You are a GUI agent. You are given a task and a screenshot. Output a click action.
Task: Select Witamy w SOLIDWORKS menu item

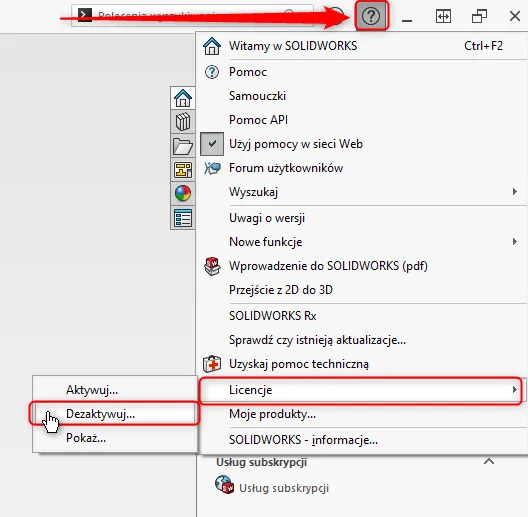pyautogui.click(x=362, y=46)
